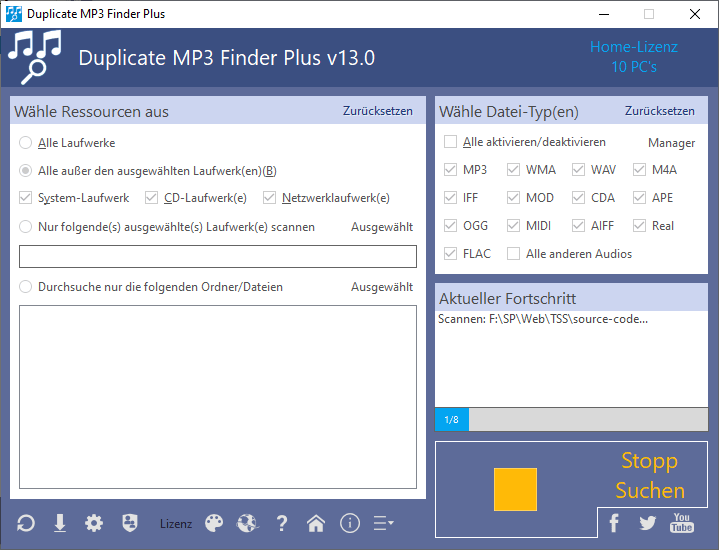
Task: Uncheck the OGG file type
Action: 450,226
